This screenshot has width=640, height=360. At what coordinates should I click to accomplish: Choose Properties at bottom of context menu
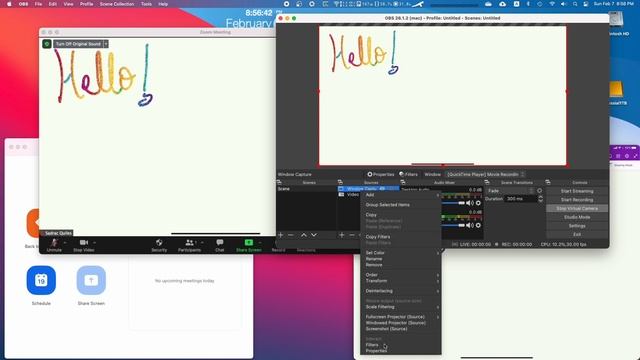(x=376, y=351)
